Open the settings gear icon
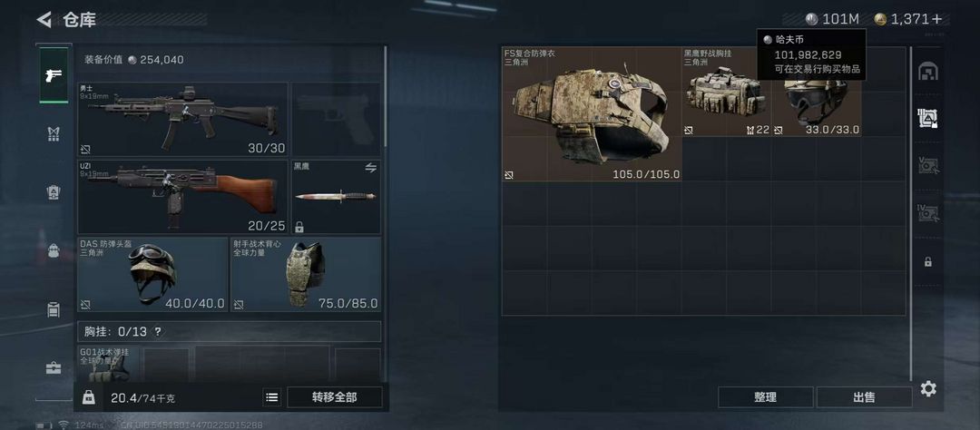The height and width of the screenshot is (430, 980). (928, 389)
